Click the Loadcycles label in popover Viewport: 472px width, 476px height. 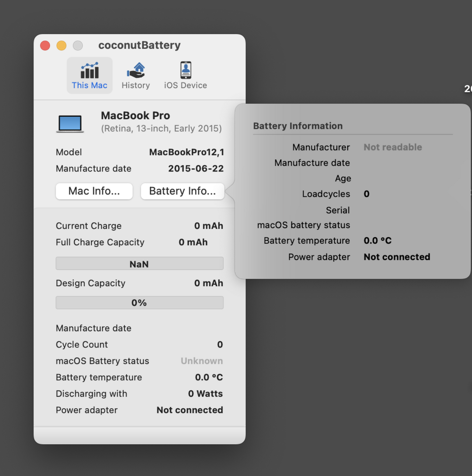326,194
